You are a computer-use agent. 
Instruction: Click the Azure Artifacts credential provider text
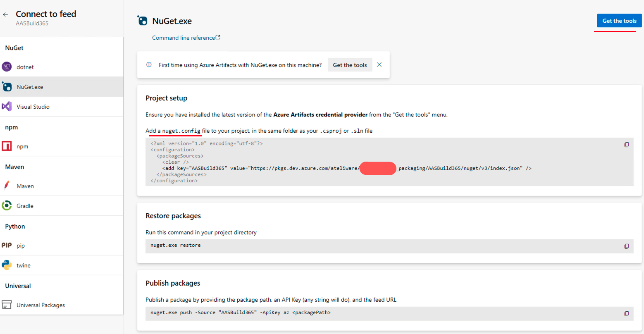coord(320,115)
